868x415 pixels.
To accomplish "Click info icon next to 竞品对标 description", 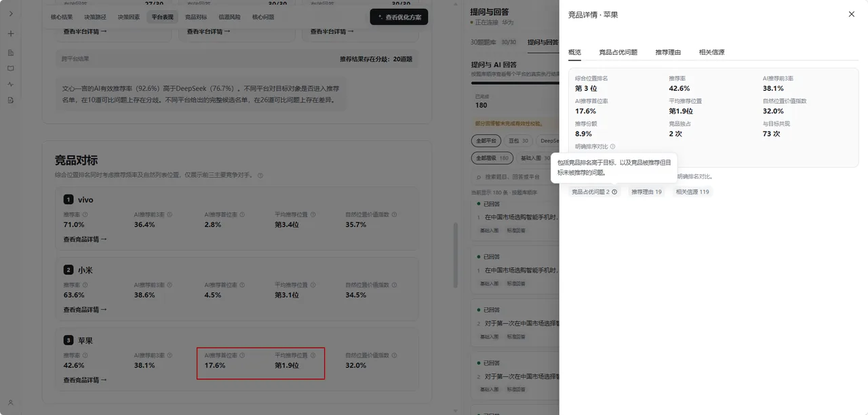I will click(x=260, y=175).
